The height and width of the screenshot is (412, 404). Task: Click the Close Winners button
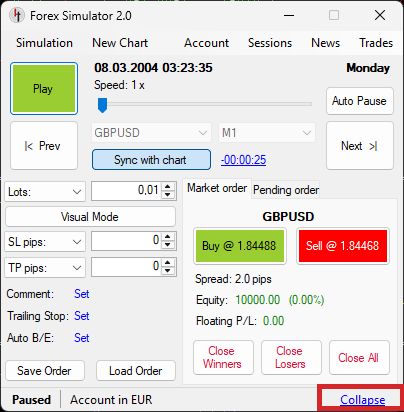pos(223,357)
